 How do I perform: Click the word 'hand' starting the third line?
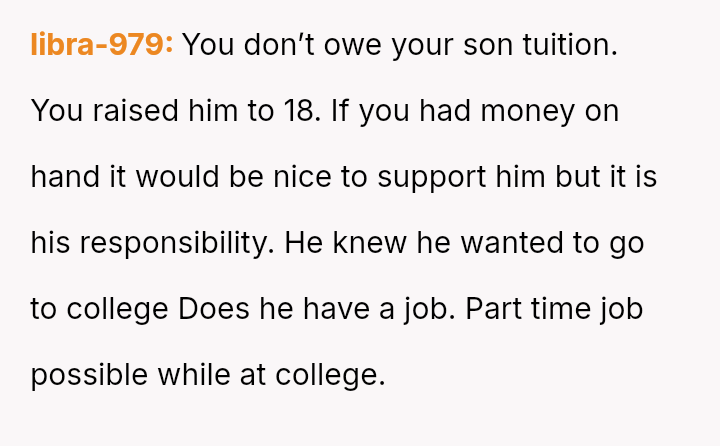point(65,177)
